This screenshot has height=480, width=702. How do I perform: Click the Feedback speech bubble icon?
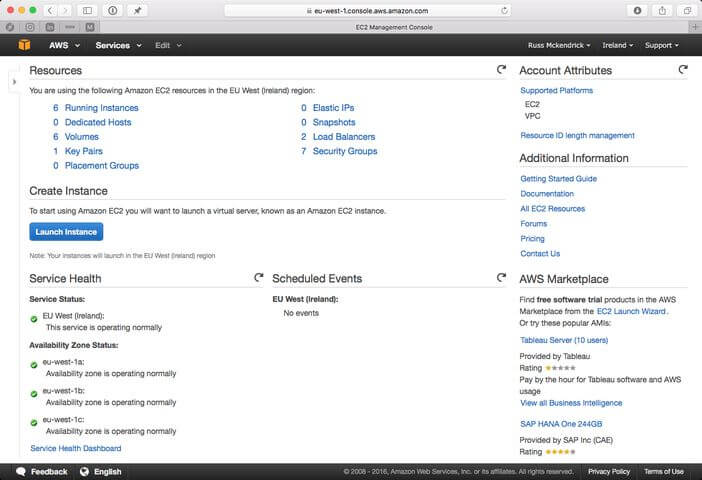[x=21, y=471]
